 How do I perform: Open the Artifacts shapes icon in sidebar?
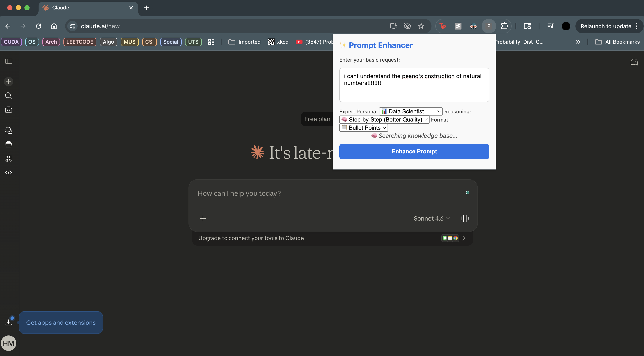[9, 159]
